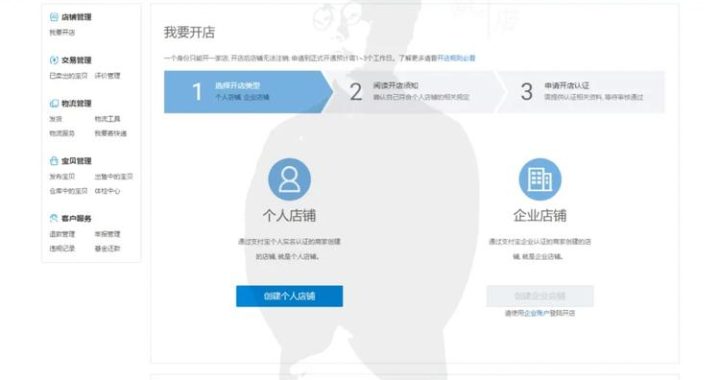Open 仓库中的宝贝 link
This screenshot has height=380, width=720.
pos(68,191)
